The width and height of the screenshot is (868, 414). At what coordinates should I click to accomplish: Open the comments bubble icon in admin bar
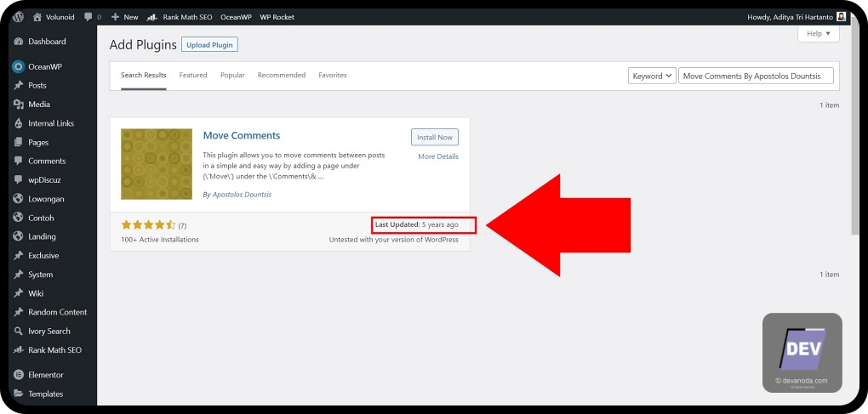click(x=89, y=17)
